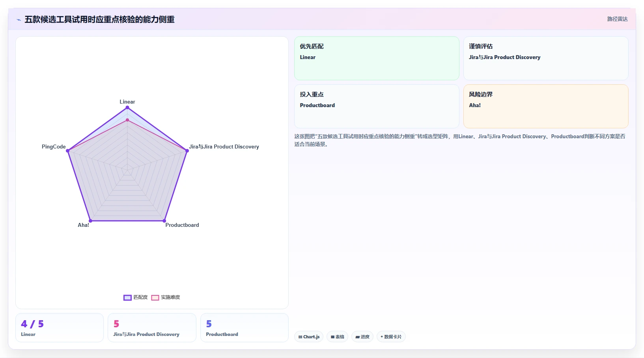Screen dimensions: 644x358
Task: Click the PingCode axis label on radar
Action: click(x=54, y=147)
